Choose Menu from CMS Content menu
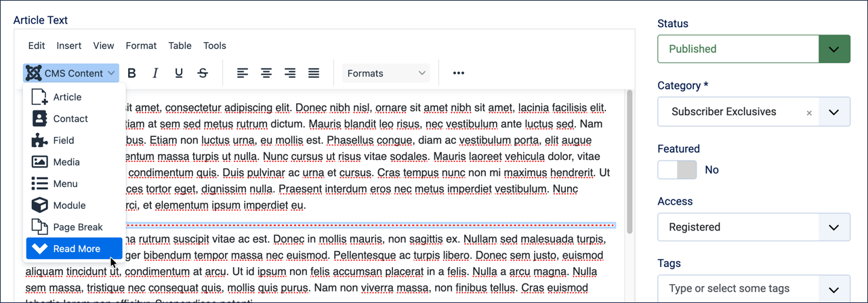 [75, 184]
